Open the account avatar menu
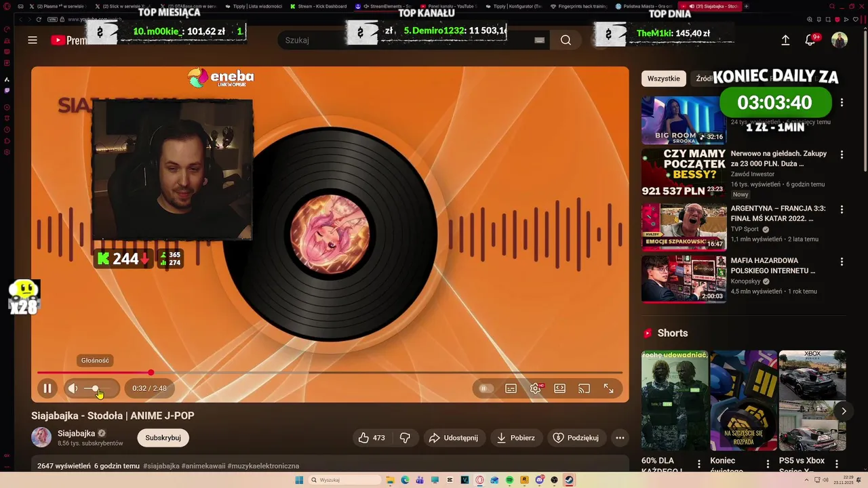The image size is (868, 488). click(840, 40)
